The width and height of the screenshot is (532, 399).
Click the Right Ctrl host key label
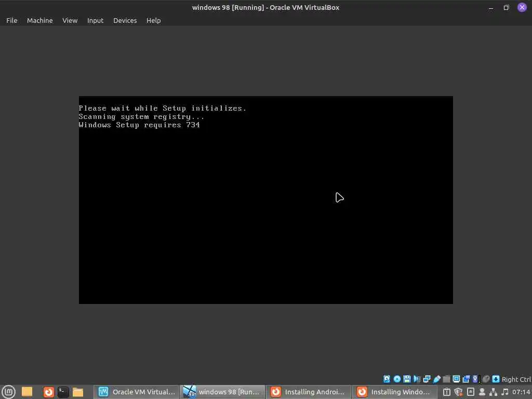point(516,379)
